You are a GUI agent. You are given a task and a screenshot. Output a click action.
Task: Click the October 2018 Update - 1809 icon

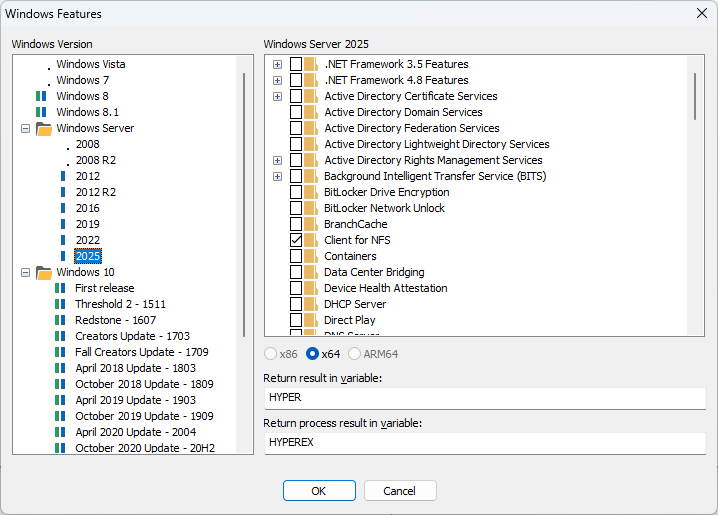tap(60, 384)
